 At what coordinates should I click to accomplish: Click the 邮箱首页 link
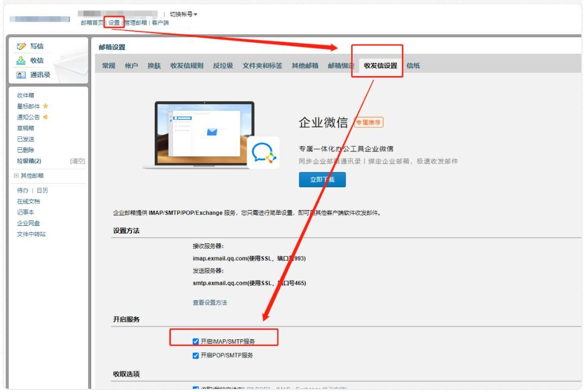click(92, 23)
